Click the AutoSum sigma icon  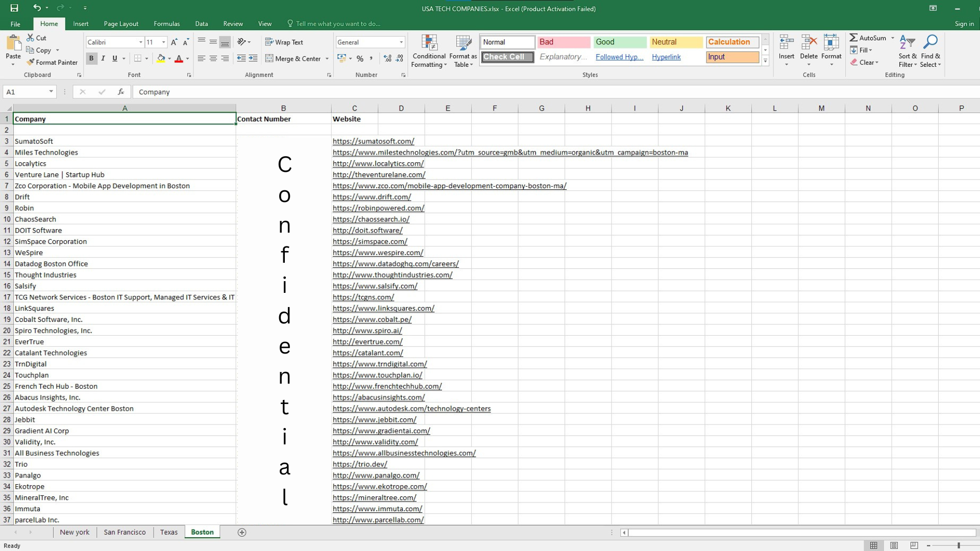pyautogui.click(x=853, y=38)
